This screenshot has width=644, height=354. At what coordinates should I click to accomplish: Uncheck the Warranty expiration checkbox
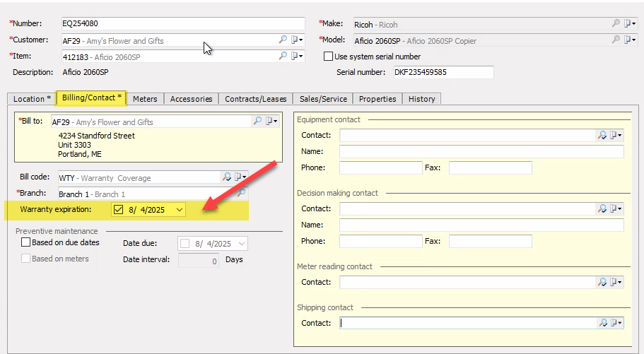click(118, 209)
